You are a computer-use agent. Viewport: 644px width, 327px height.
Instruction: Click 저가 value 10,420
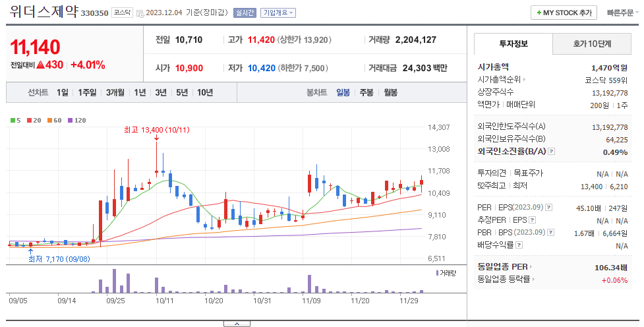[262, 68]
